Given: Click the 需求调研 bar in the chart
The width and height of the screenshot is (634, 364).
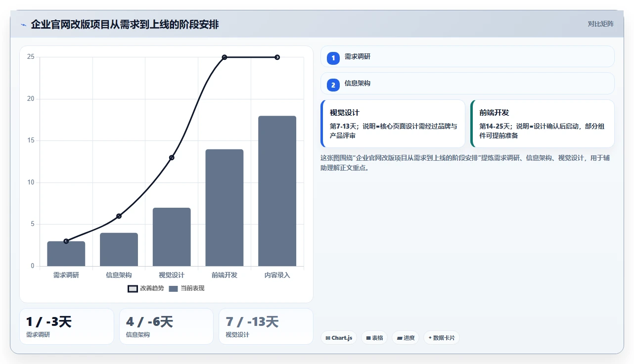Looking at the screenshot, I should tap(66, 254).
